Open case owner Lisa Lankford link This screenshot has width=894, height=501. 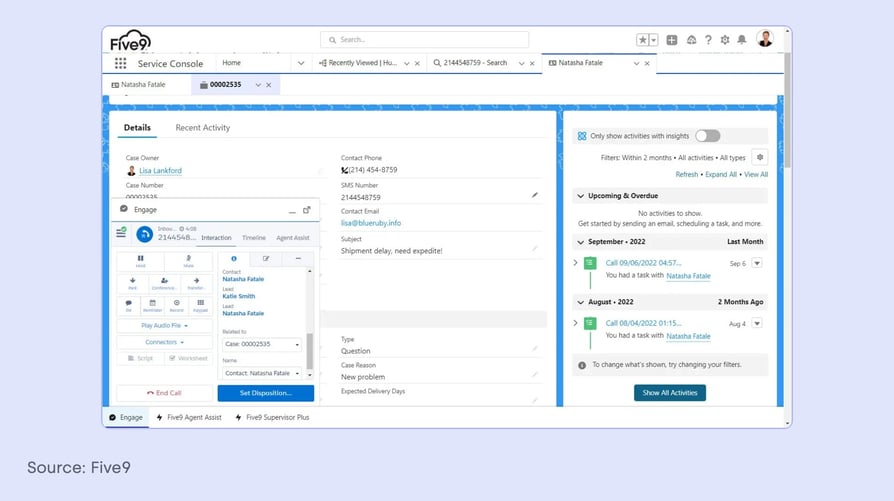point(160,170)
